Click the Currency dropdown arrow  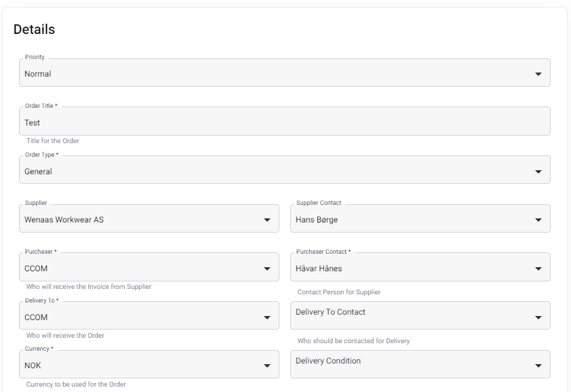coord(267,366)
